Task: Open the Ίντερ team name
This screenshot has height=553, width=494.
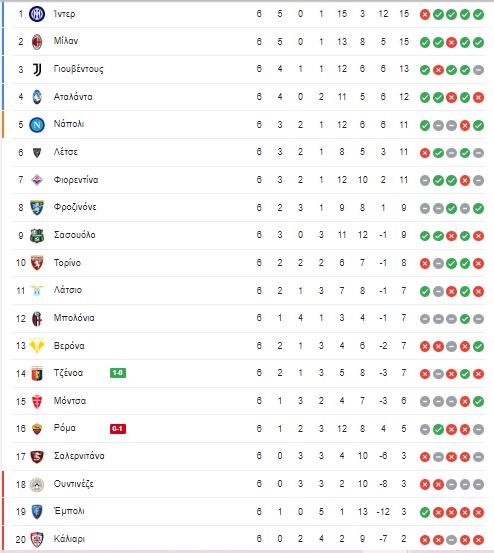Action: tap(64, 14)
